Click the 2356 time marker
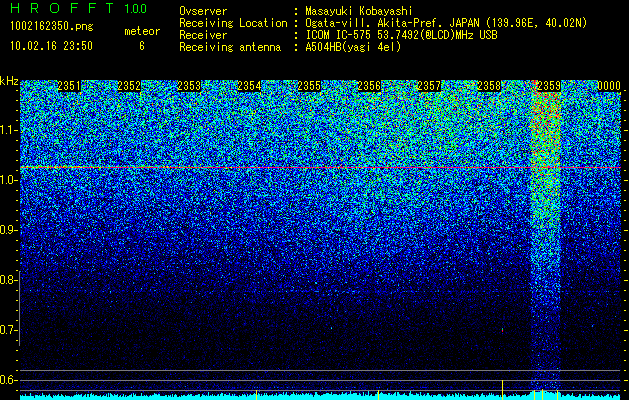 coord(369,86)
